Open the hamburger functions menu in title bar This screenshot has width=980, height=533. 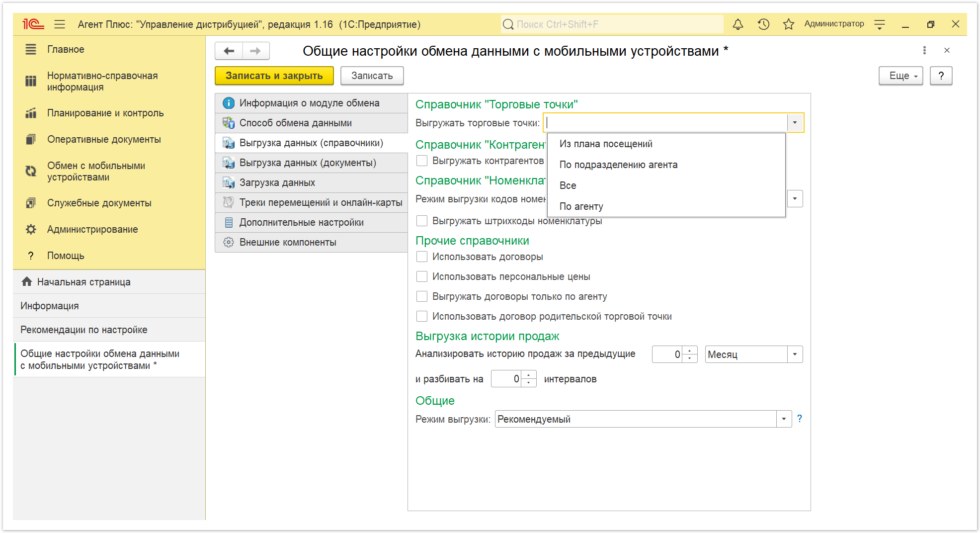tap(60, 24)
